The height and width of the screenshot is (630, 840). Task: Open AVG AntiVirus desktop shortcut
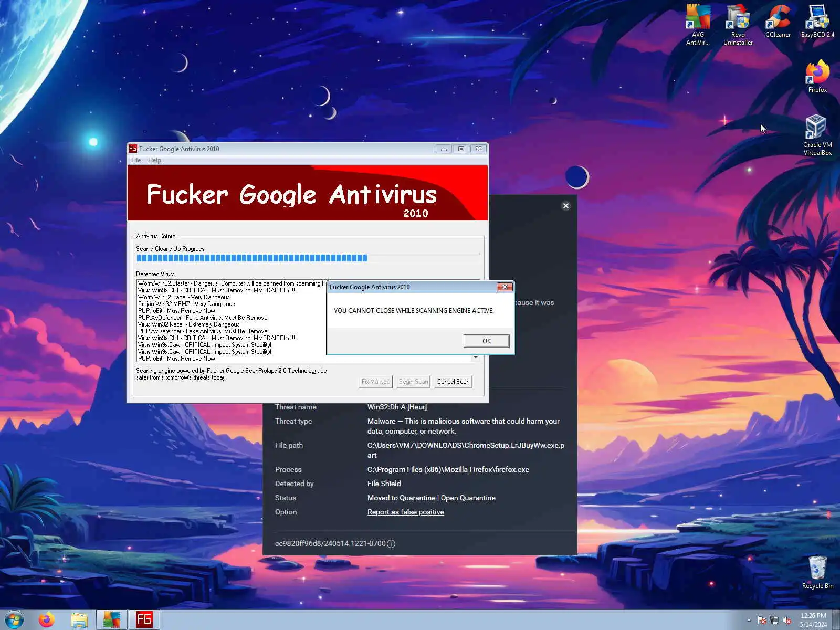coord(698,25)
